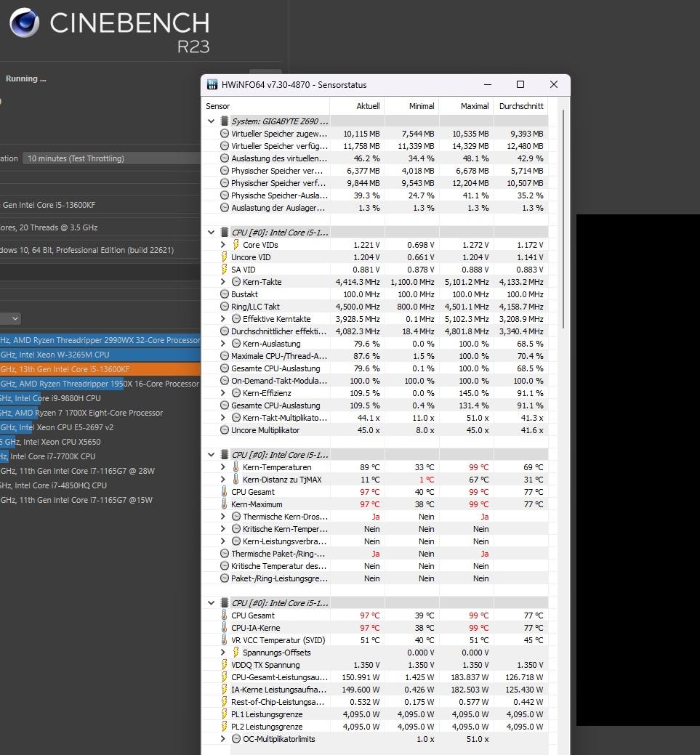Select the Intel Xeon W-3265M CPU ranking entry
Screen dimensions: 700x755
(100, 355)
